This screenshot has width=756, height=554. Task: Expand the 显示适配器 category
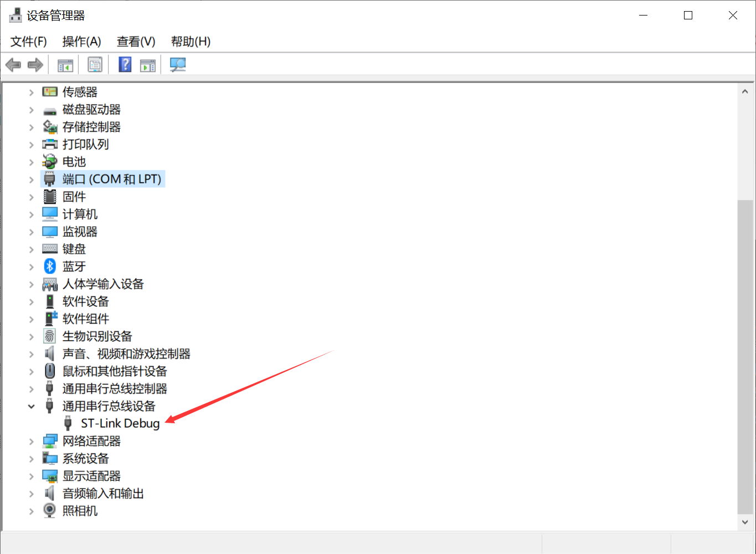(x=31, y=475)
